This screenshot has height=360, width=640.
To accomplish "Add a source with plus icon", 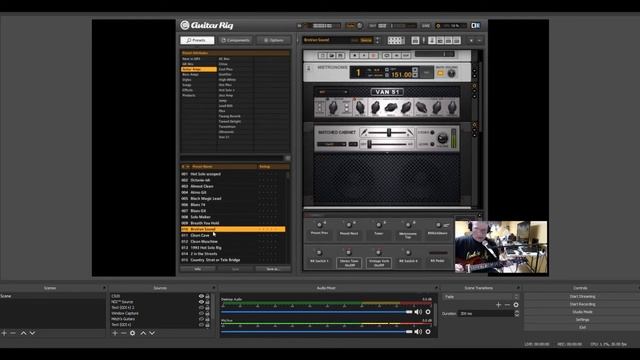I will pyautogui.click(x=115, y=333).
